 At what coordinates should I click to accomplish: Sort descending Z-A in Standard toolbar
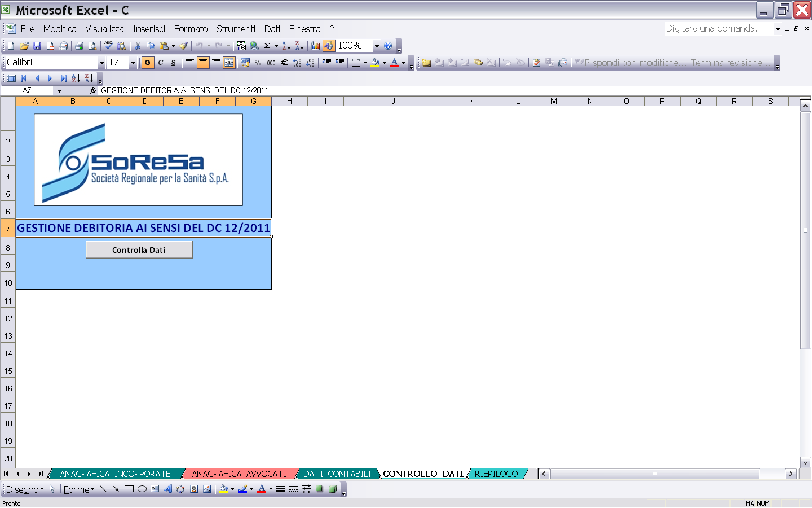coord(299,46)
